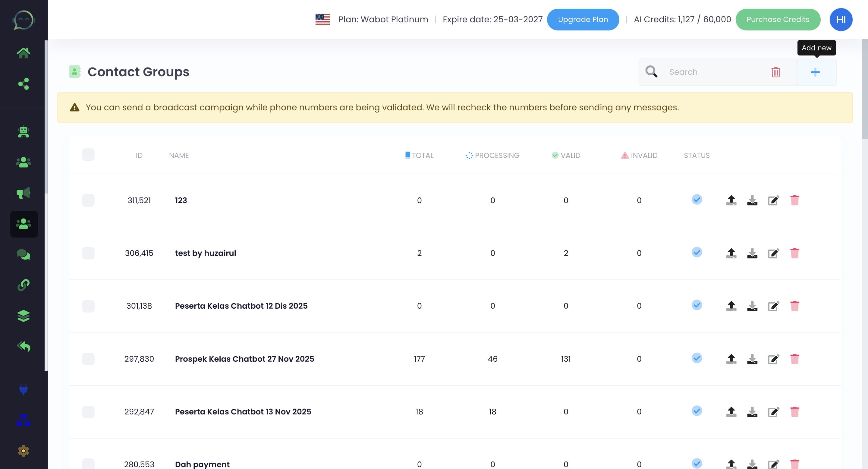Click the home icon in sidebar

coord(23,53)
